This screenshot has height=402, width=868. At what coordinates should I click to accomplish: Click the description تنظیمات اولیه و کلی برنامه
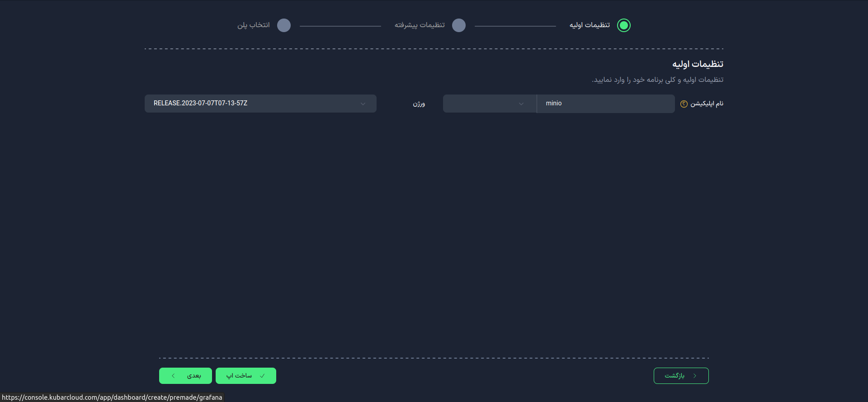658,80
